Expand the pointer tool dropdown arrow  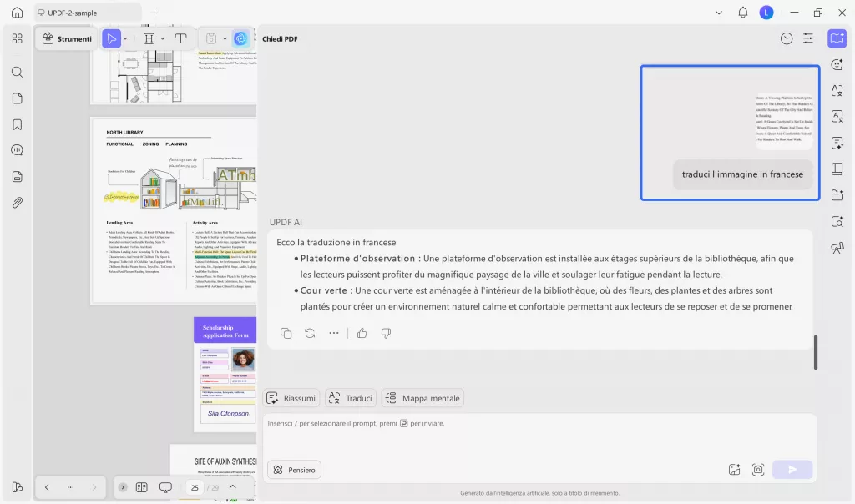pyautogui.click(x=125, y=38)
